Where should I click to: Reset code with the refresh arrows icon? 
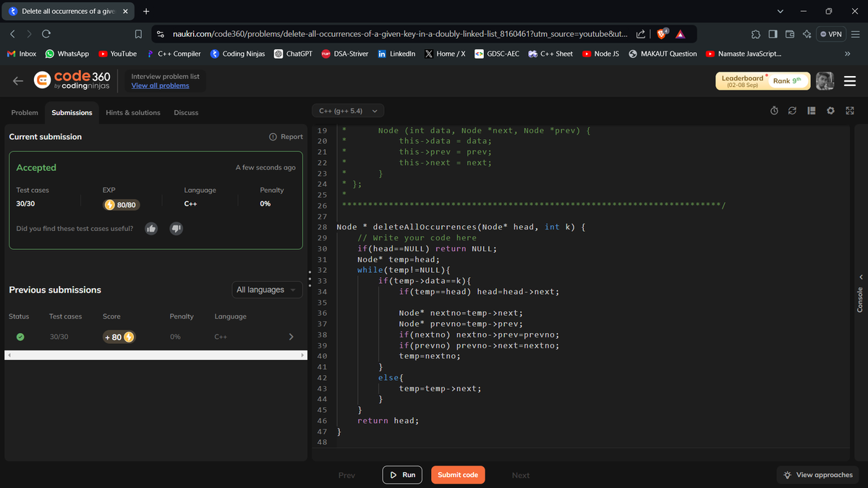(x=792, y=111)
